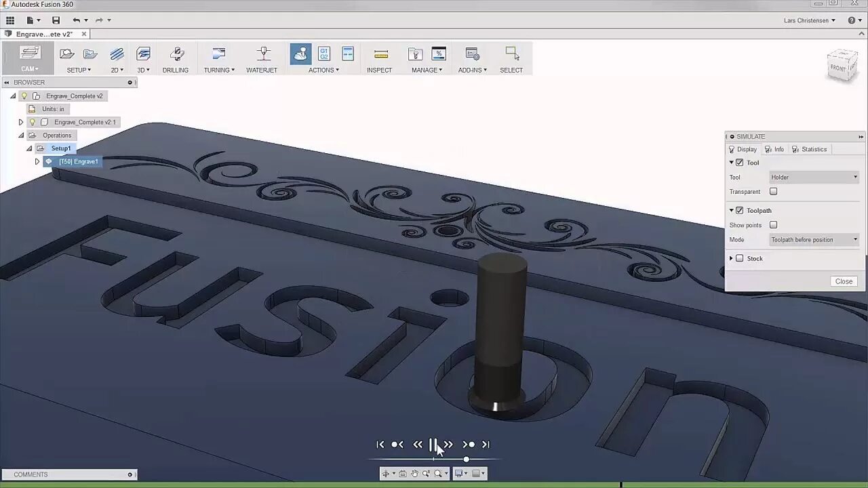Screen dimensions: 868x488
Task: Choose the DRILLING tool
Action: (176, 59)
